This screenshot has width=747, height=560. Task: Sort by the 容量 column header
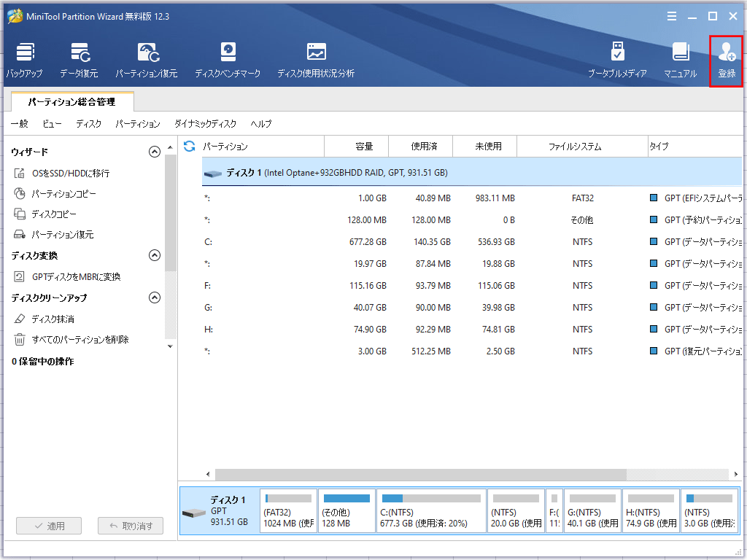(356, 146)
